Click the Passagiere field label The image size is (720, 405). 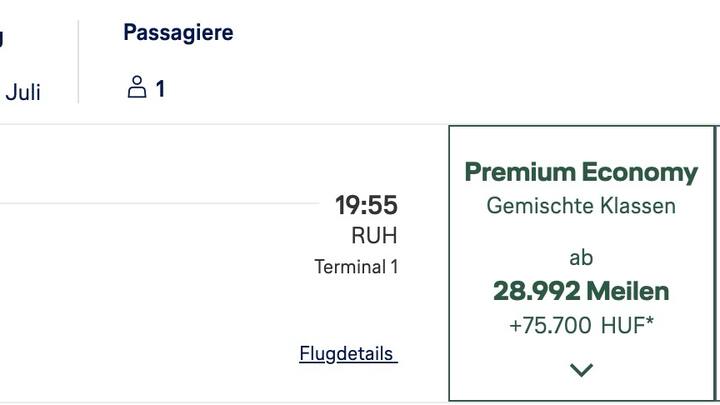(178, 33)
